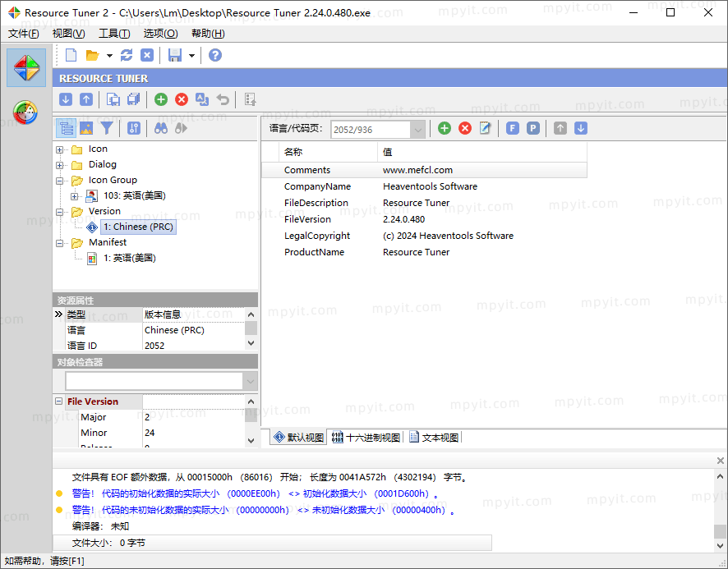Expand the Dialog folder in the tree
Screen dimensions: 728x569
coord(59,165)
